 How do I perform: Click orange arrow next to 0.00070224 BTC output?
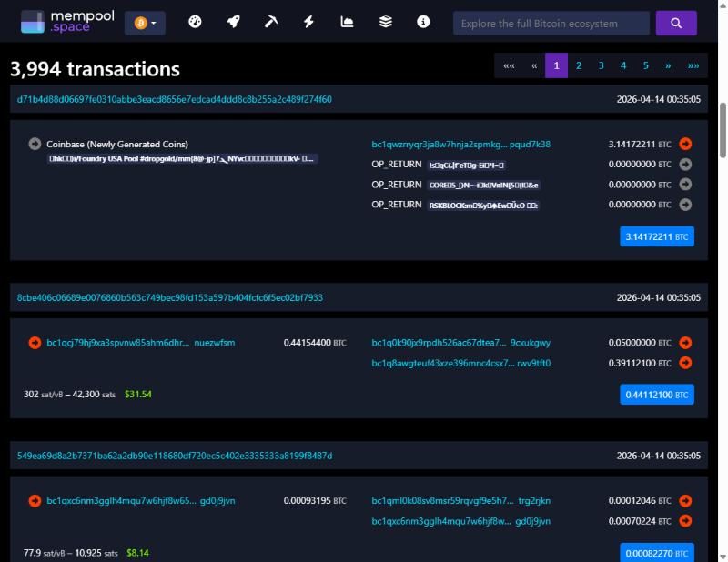[685, 521]
